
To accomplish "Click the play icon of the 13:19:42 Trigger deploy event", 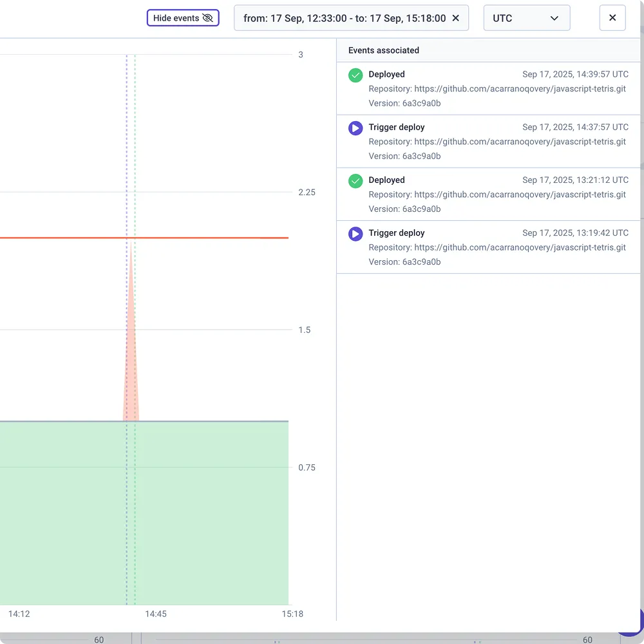I will [355, 234].
